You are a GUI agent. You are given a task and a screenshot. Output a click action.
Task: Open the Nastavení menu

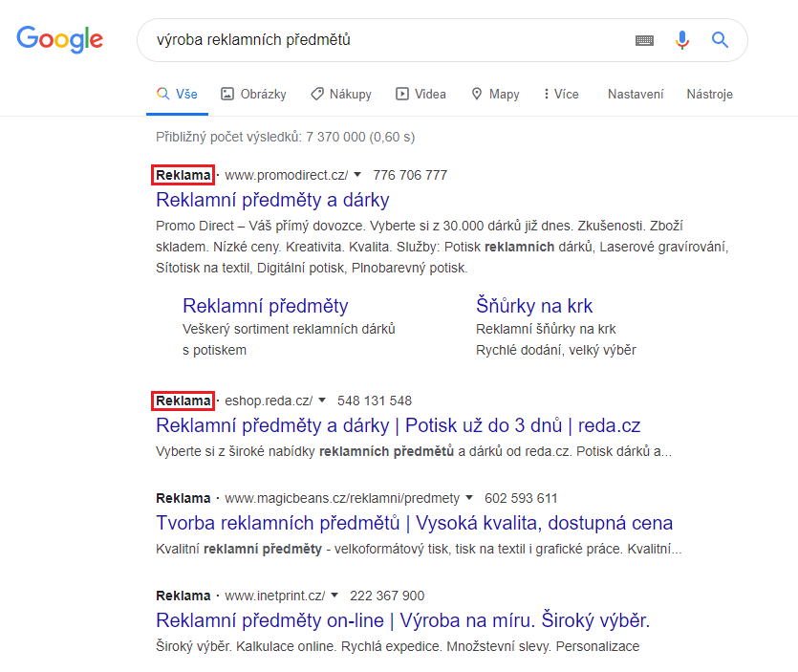tap(636, 94)
